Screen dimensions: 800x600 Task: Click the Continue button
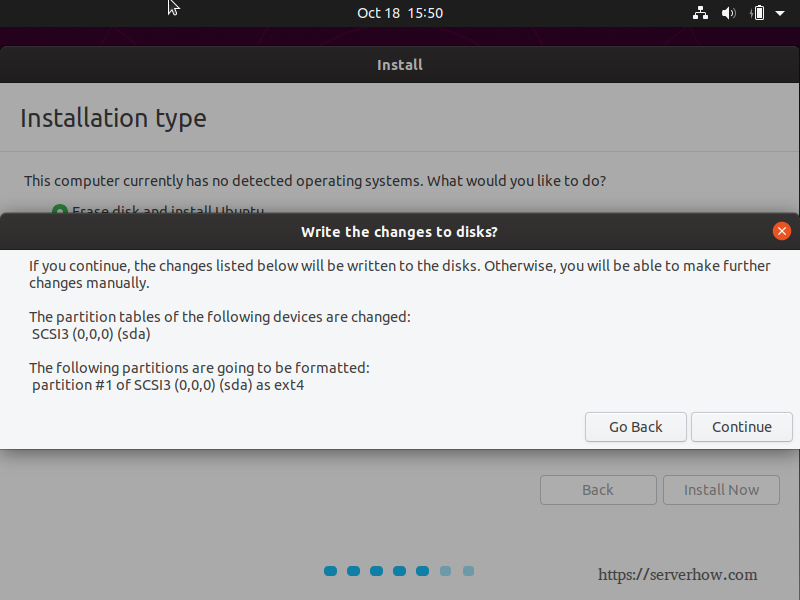tap(742, 427)
